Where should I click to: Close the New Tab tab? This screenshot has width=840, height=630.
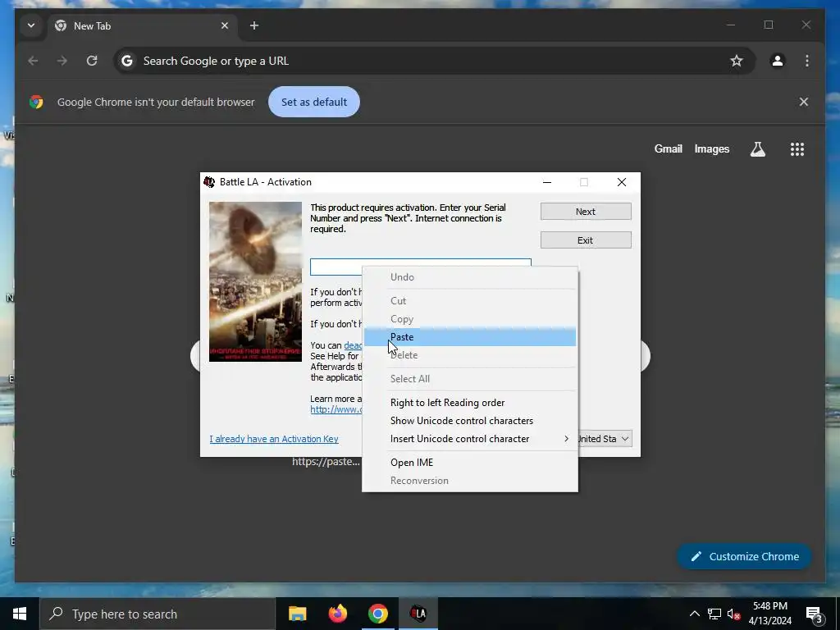(225, 25)
